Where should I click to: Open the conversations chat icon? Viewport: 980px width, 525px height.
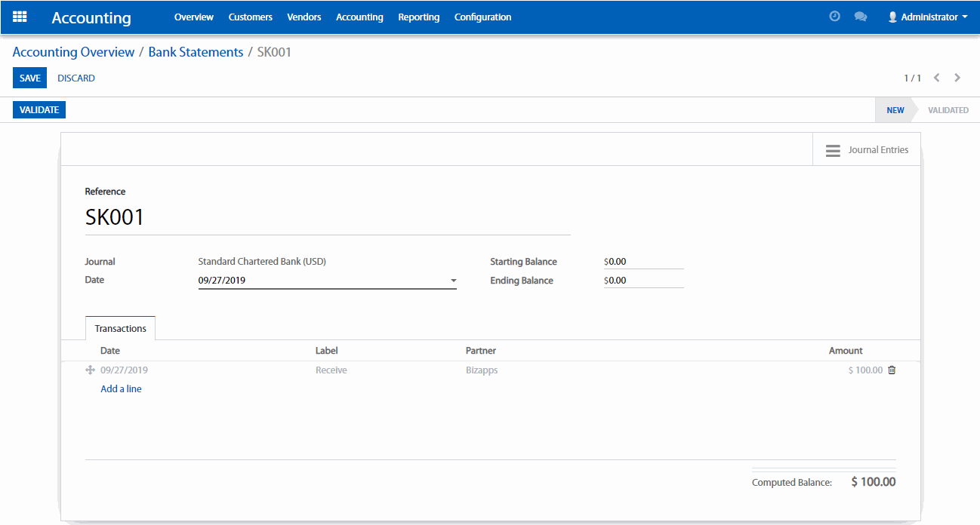click(860, 17)
